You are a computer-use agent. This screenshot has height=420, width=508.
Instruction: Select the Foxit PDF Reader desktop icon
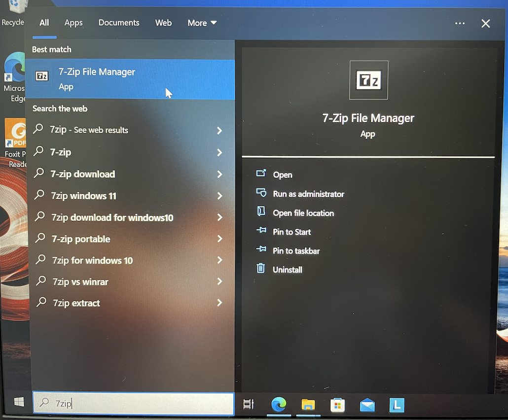pos(15,143)
